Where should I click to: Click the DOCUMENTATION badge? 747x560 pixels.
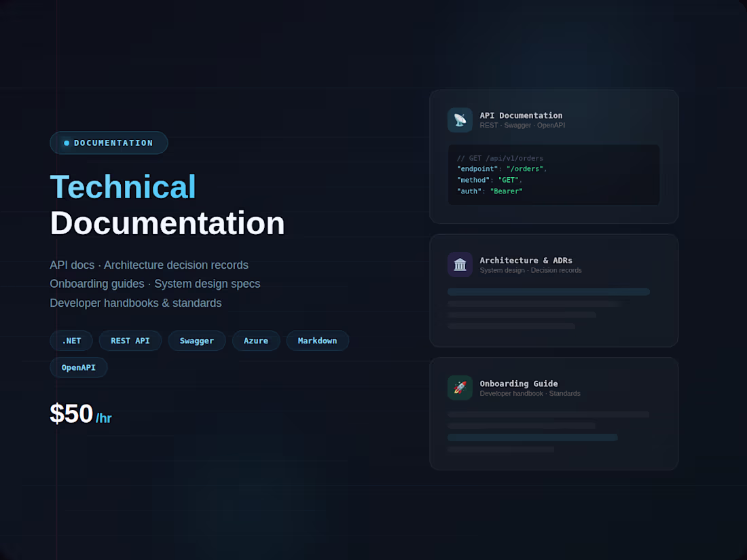click(109, 143)
